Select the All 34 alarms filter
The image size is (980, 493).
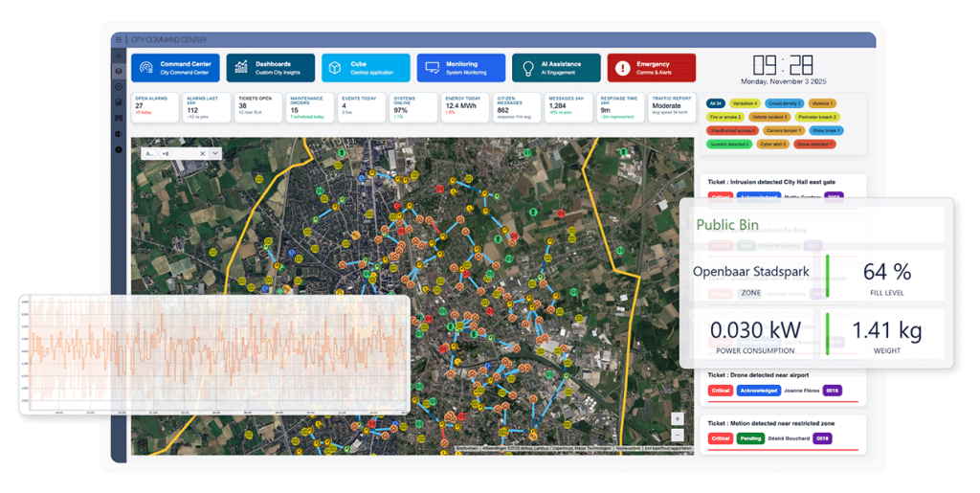click(x=715, y=102)
